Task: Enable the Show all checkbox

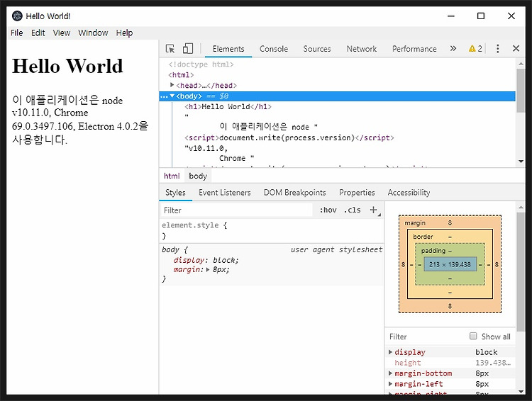Action: [x=473, y=336]
